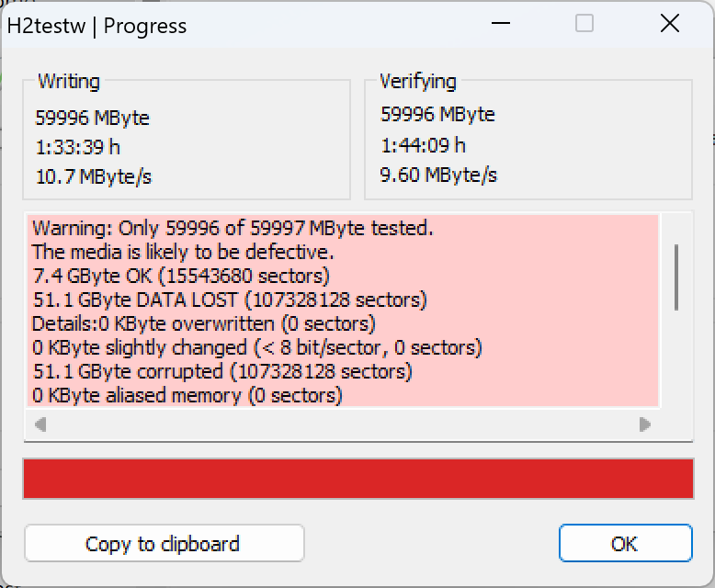715x588 pixels.
Task: Select the 10.7 MByte/s writing speed
Action: tap(93, 176)
